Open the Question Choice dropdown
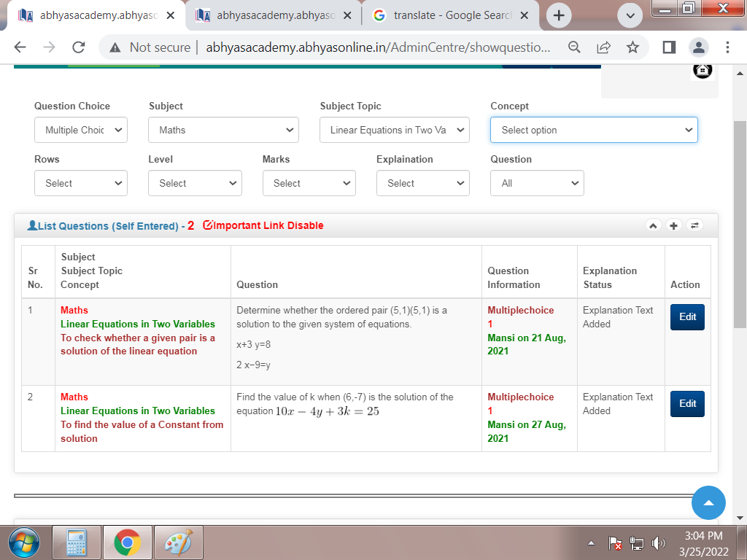747x560 pixels. [x=81, y=130]
